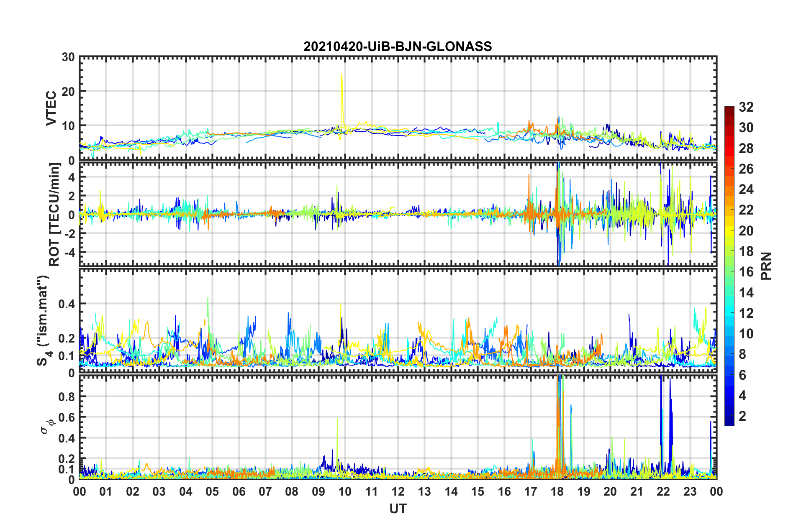Image resolution: width=796 pixels, height=532 pixels.
Task: Click UT axis tick label 13
Action: point(424,491)
